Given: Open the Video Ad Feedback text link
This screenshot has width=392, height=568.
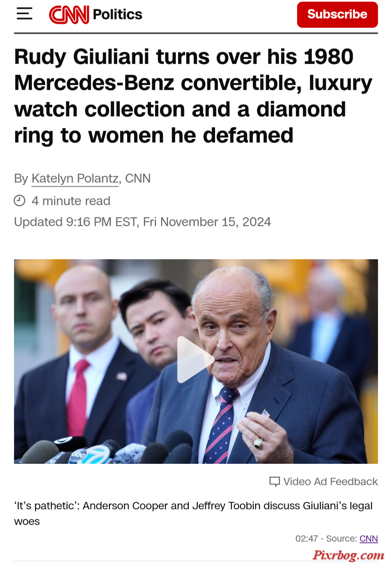Looking at the screenshot, I should 331,482.
